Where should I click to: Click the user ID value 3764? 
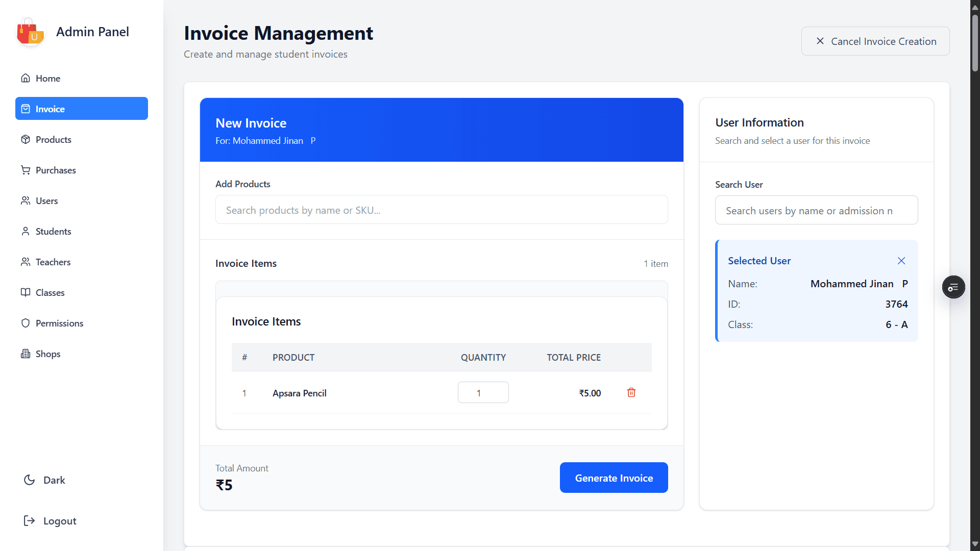coord(896,304)
